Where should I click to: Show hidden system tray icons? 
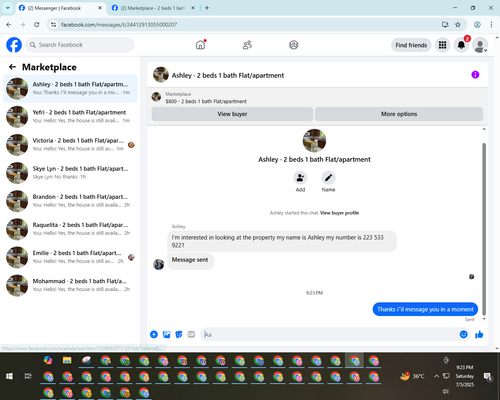pyautogui.click(x=436, y=376)
